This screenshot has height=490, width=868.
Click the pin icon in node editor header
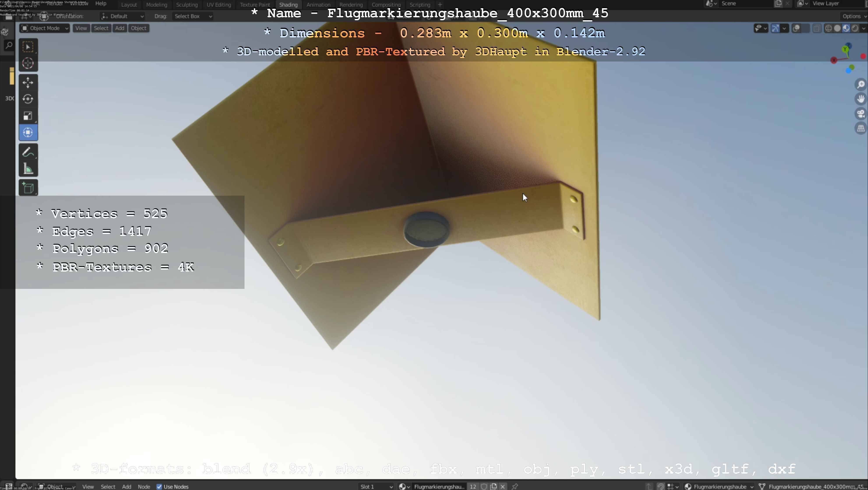point(514,486)
